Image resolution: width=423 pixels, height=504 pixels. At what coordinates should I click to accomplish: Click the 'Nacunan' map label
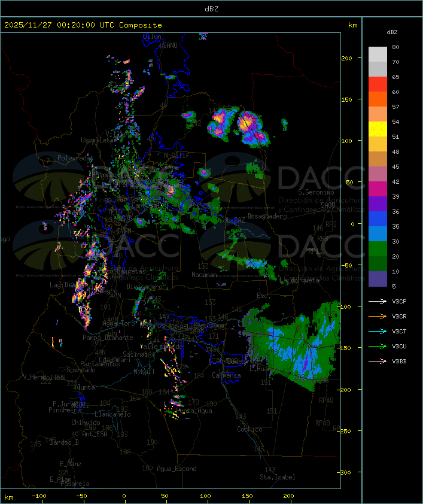coord(204,275)
